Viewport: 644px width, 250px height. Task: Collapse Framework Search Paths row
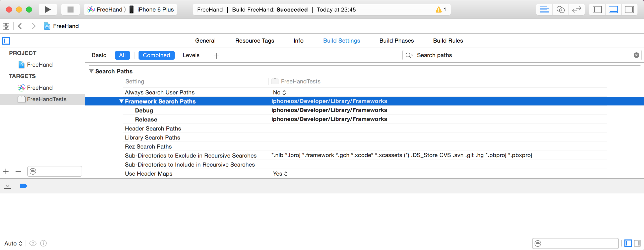[x=121, y=101]
